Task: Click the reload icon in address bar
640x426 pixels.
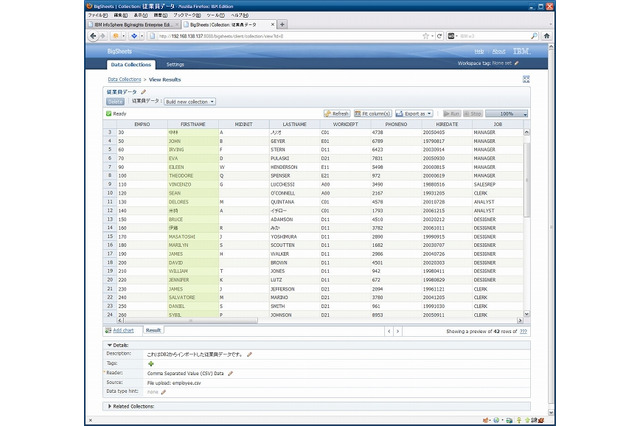Action: [439, 36]
